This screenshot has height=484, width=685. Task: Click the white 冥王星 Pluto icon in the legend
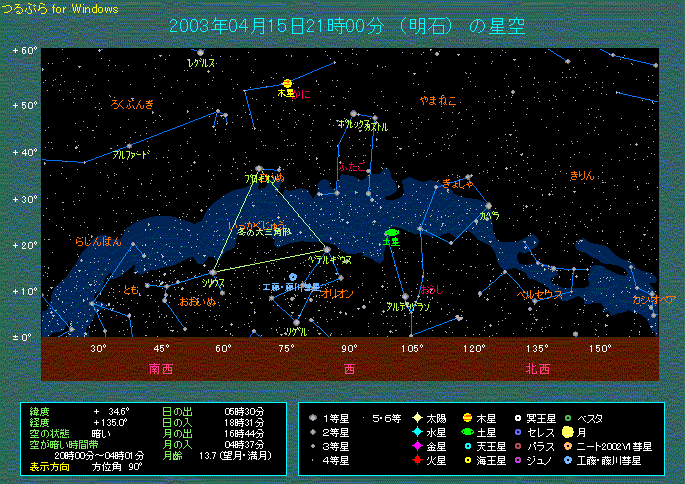[x=518, y=418]
